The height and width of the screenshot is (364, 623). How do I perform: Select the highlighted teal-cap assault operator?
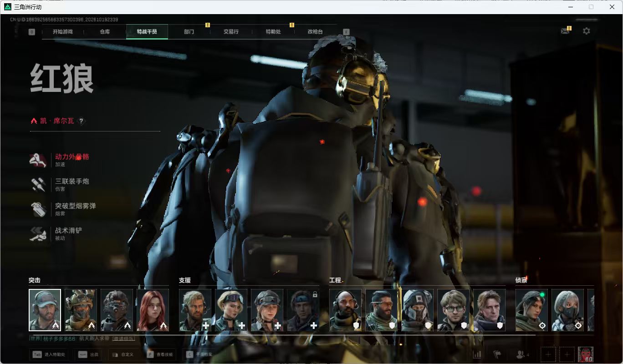pos(45,310)
